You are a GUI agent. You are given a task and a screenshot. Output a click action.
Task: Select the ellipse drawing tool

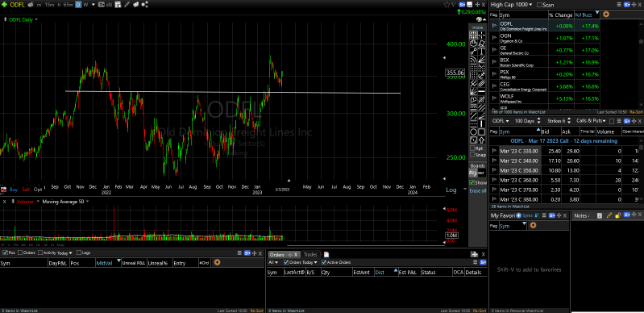click(474, 132)
